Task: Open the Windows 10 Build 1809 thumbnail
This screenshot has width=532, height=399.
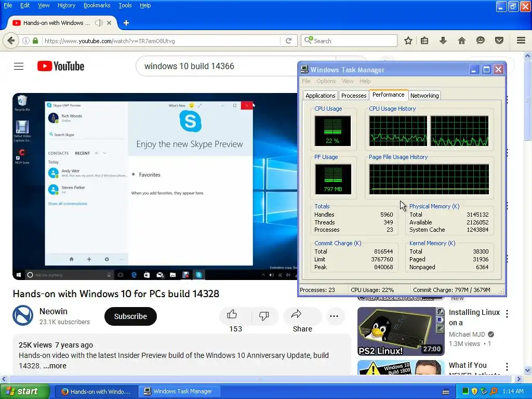Action: 401,367
